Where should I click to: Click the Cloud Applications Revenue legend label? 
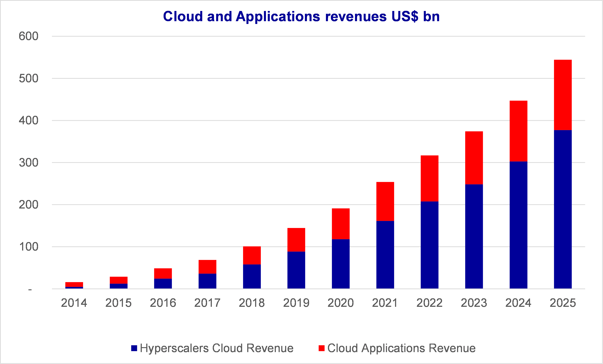pos(401,348)
